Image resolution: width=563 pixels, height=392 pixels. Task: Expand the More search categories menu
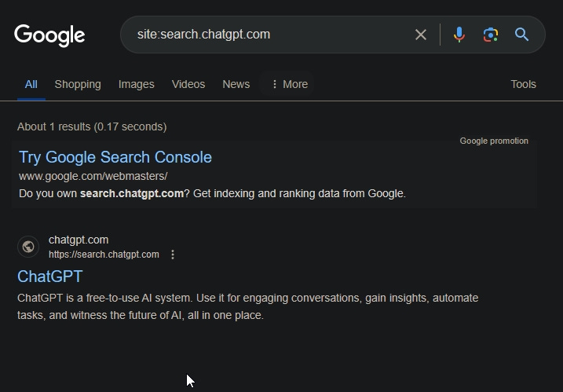(x=290, y=84)
